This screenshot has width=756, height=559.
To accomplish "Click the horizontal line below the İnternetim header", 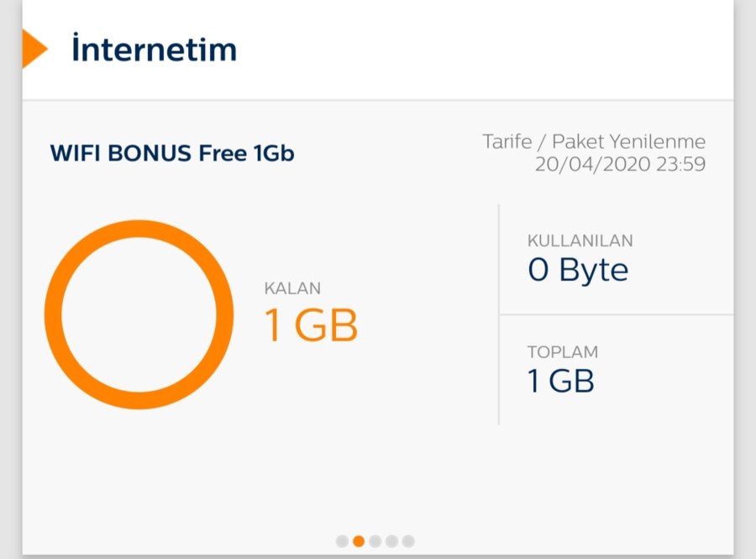I will [378, 101].
